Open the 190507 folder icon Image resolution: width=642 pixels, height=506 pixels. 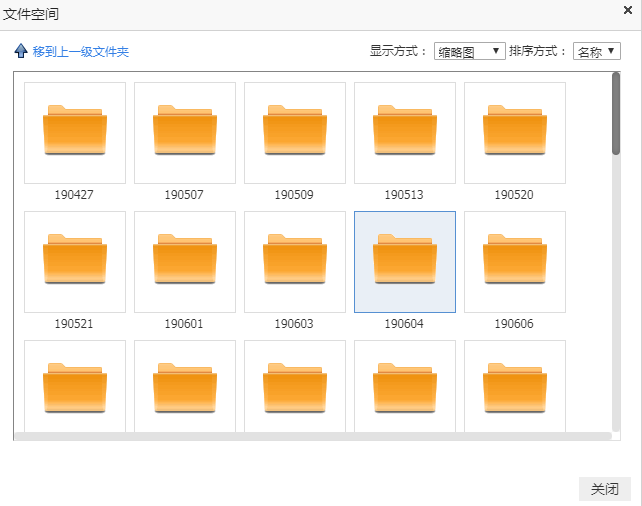(x=185, y=132)
